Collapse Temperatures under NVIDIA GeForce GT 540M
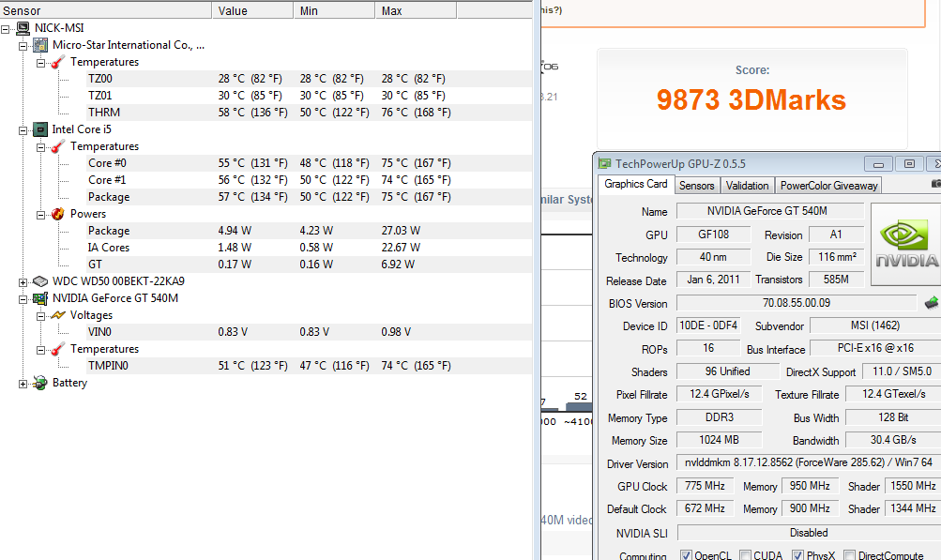This screenshot has width=941, height=560. [40, 349]
